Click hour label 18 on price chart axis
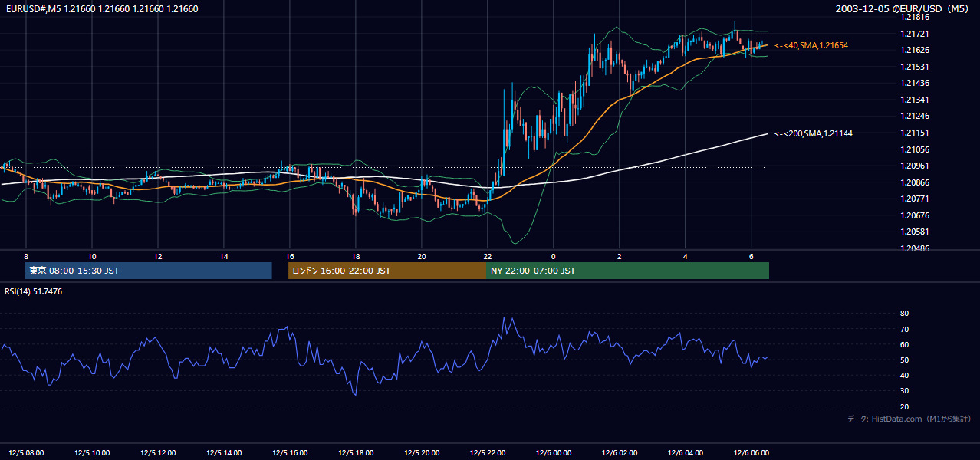This screenshot has height=460, width=980. (356, 256)
